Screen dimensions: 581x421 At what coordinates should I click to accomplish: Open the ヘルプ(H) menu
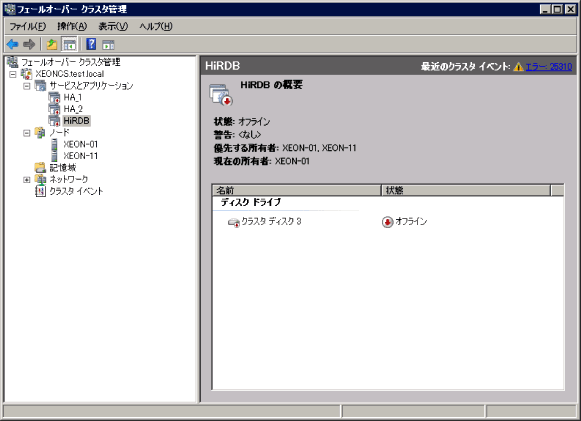156,26
